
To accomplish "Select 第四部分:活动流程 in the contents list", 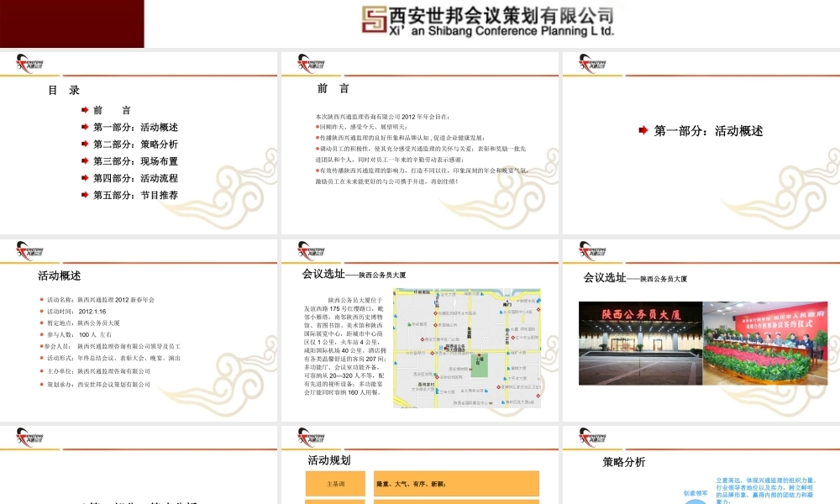I will (135, 178).
